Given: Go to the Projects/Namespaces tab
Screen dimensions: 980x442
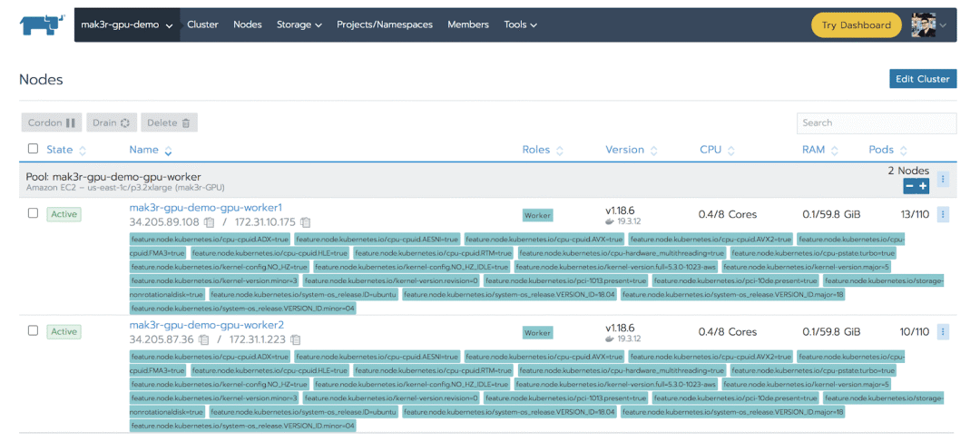Looking at the screenshot, I should [384, 25].
